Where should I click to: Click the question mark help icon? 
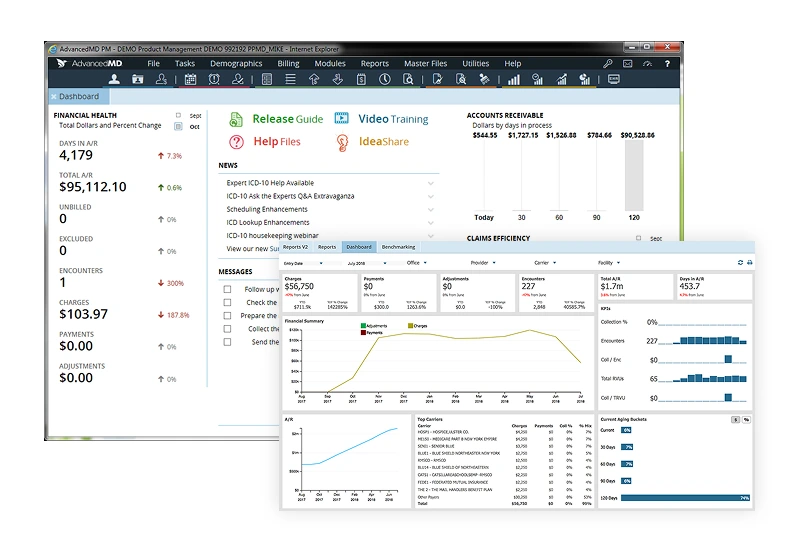coord(667,63)
